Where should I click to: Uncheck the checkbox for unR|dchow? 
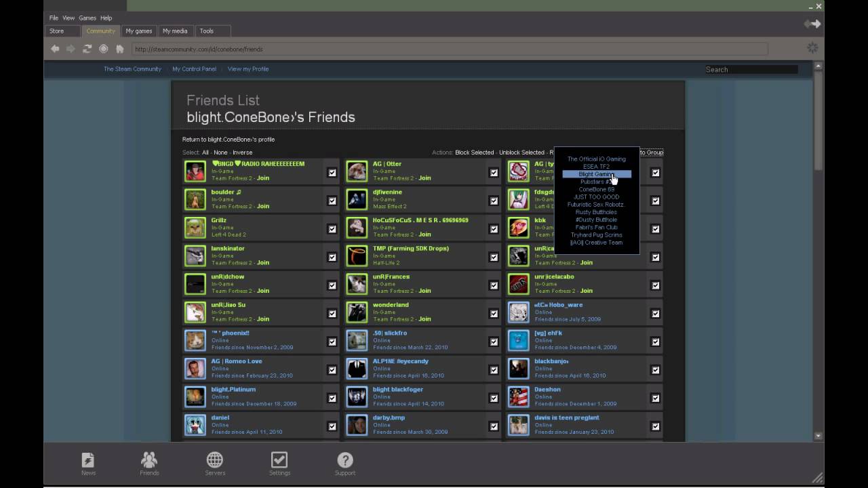pos(332,285)
